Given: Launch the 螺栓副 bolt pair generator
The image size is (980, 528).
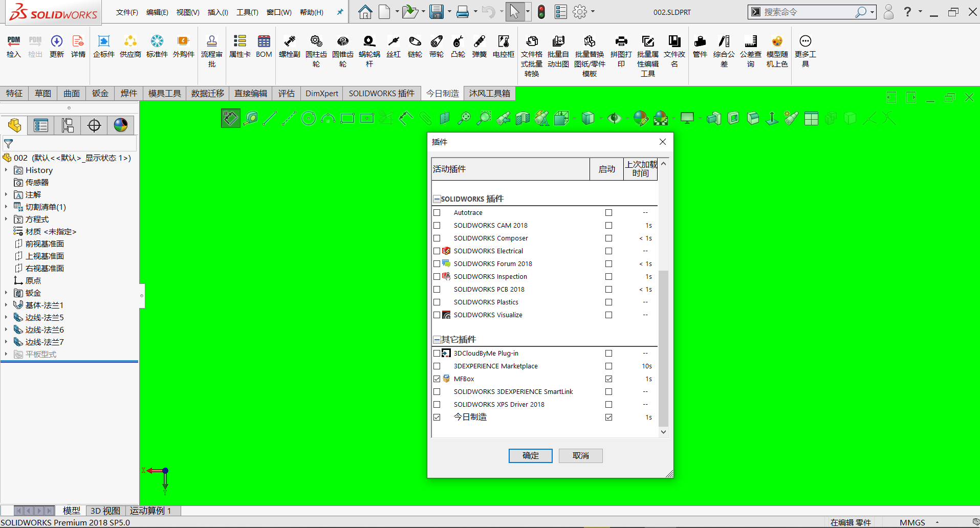Looking at the screenshot, I should [290, 46].
